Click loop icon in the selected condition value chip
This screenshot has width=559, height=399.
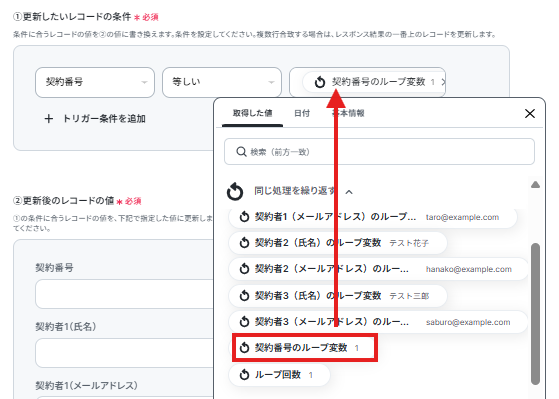coord(320,82)
